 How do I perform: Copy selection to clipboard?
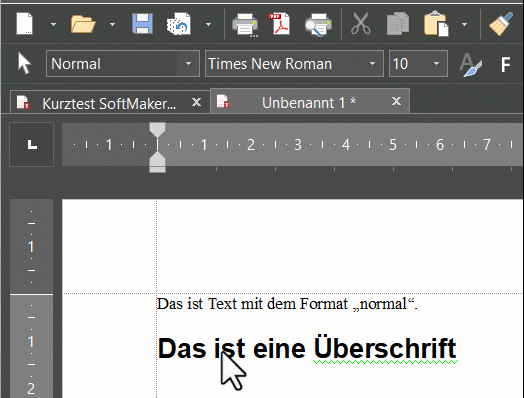point(398,24)
